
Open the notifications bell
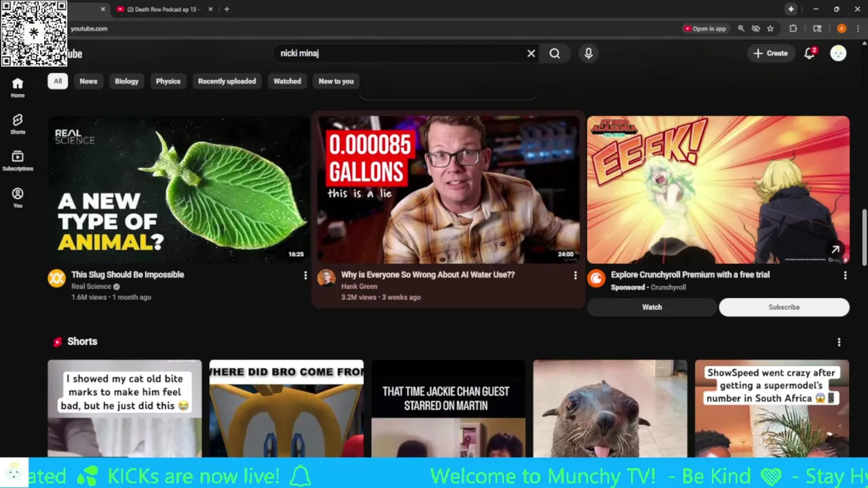point(809,54)
